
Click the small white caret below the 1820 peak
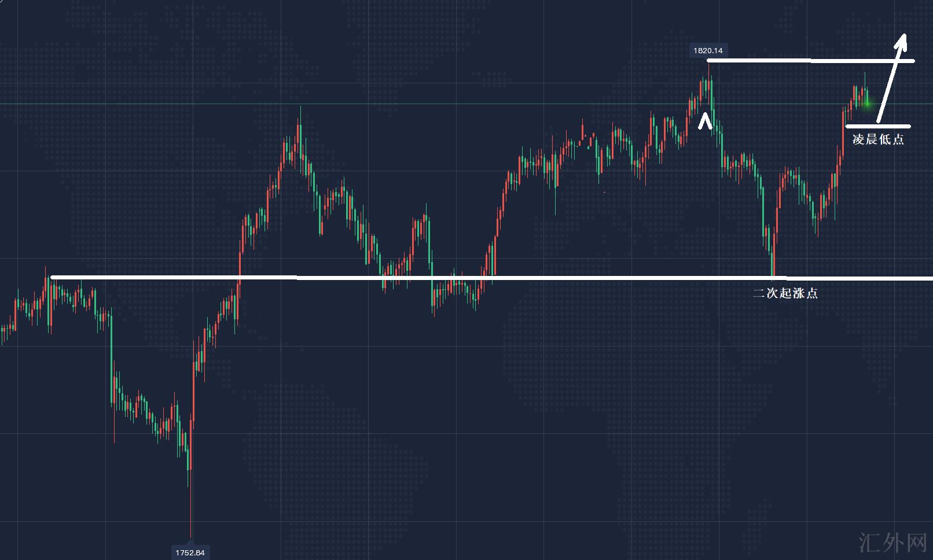(x=704, y=121)
